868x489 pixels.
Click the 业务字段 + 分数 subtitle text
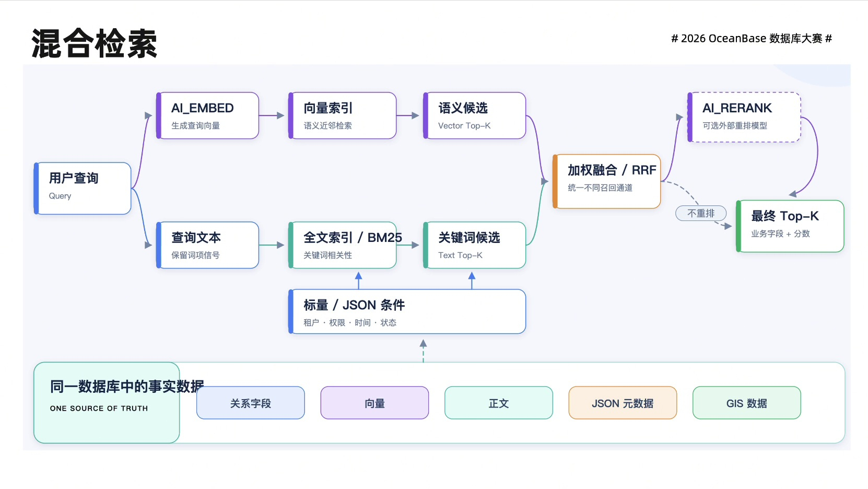[780, 234]
